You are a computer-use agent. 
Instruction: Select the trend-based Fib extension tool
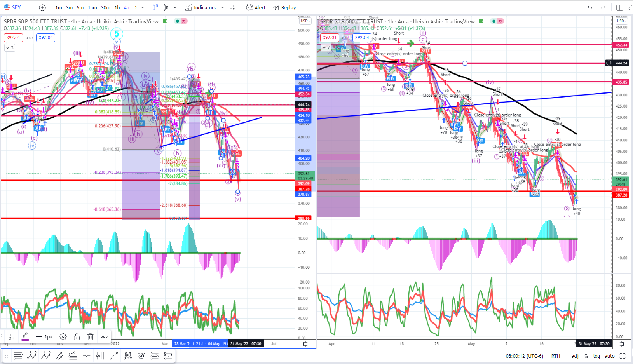[x=73, y=355]
